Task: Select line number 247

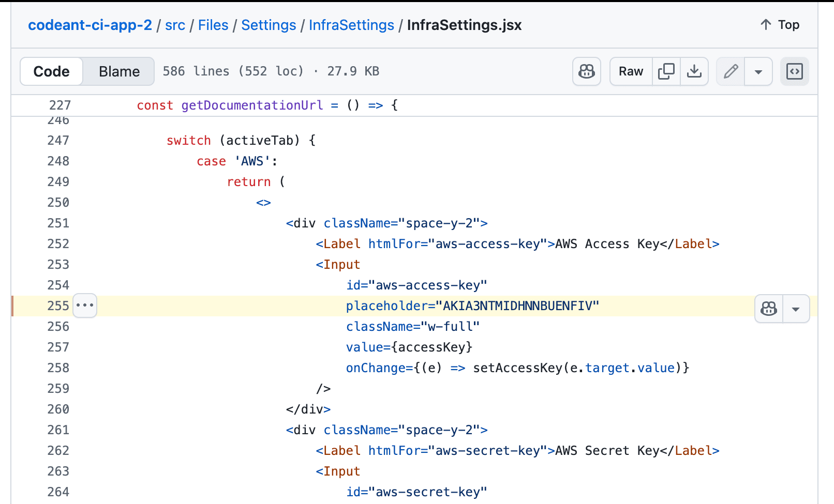Action: pos(58,140)
